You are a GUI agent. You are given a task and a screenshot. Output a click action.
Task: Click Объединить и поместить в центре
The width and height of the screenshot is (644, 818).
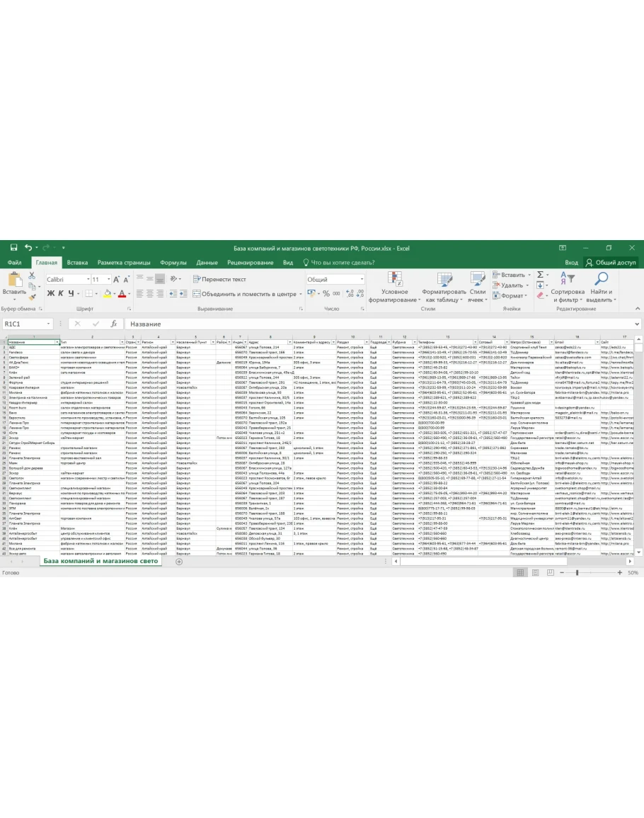pyautogui.click(x=245, y=294)
